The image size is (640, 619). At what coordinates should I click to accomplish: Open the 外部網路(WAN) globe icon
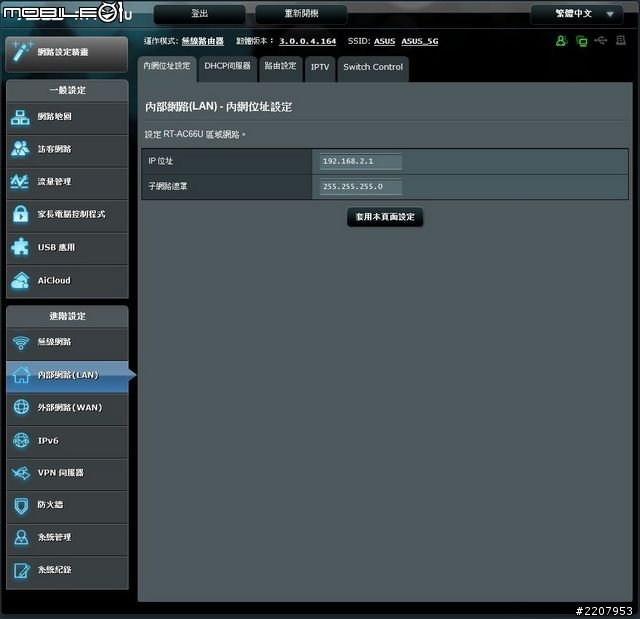(x=21, y=408)
